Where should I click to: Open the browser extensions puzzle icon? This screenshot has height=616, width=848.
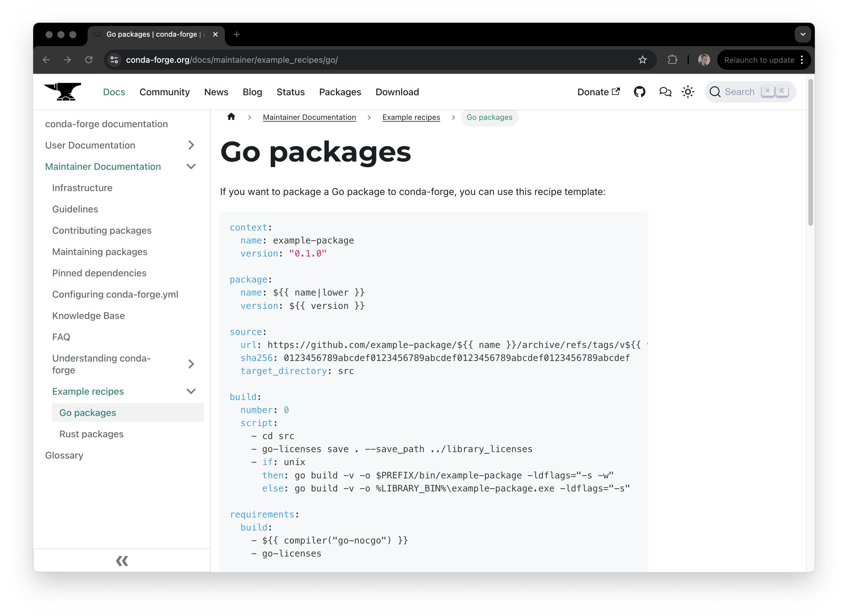coord(672,60)
